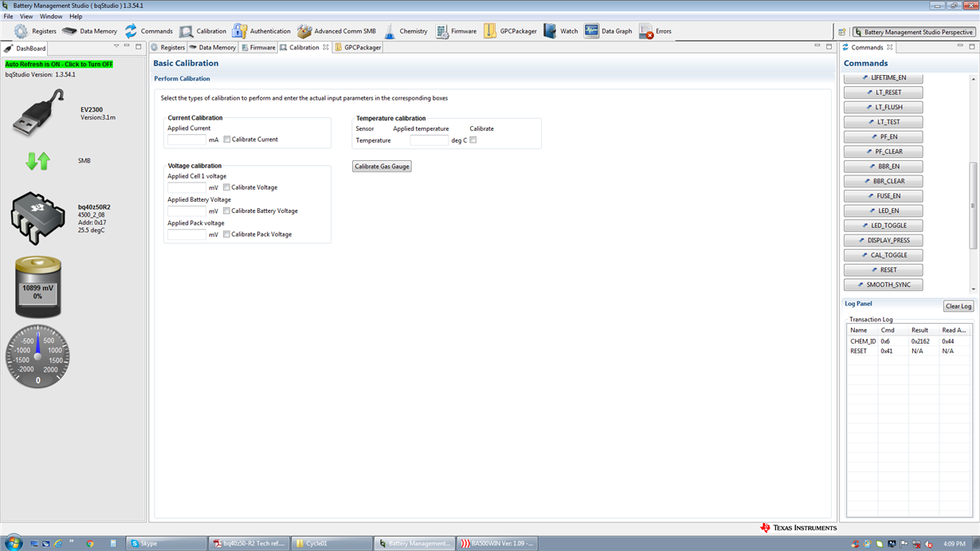The width and height of the screenshot is (980, 551).
Task: Check the Calibrate Voltage checkbox
Action: 227,187
